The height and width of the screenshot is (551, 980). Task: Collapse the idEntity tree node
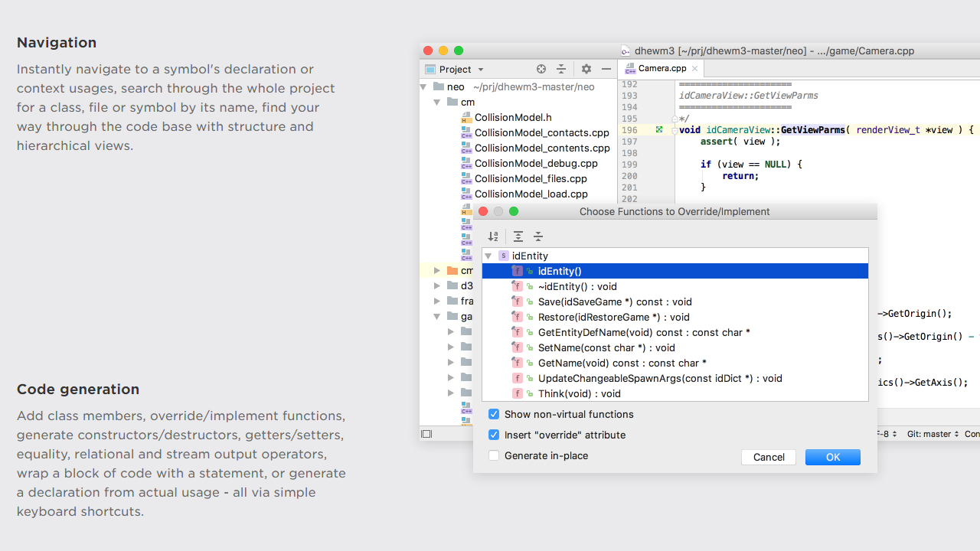(488, 256)
